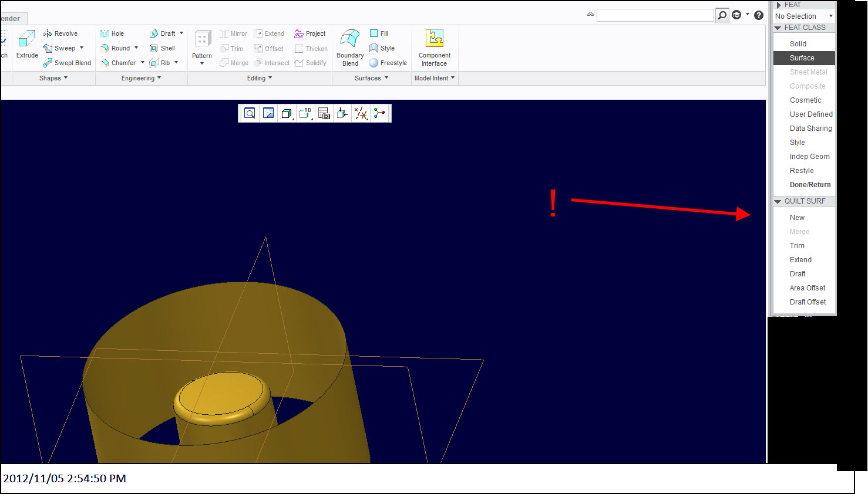
Task: Click the Repaint icon in view toolbar
Action: tap(268, 113)
